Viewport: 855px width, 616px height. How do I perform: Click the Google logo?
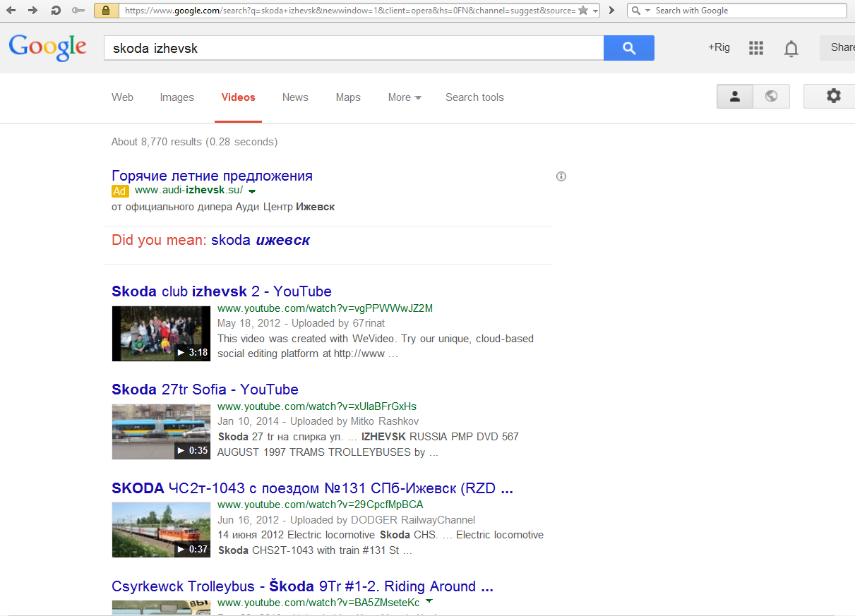48,47
